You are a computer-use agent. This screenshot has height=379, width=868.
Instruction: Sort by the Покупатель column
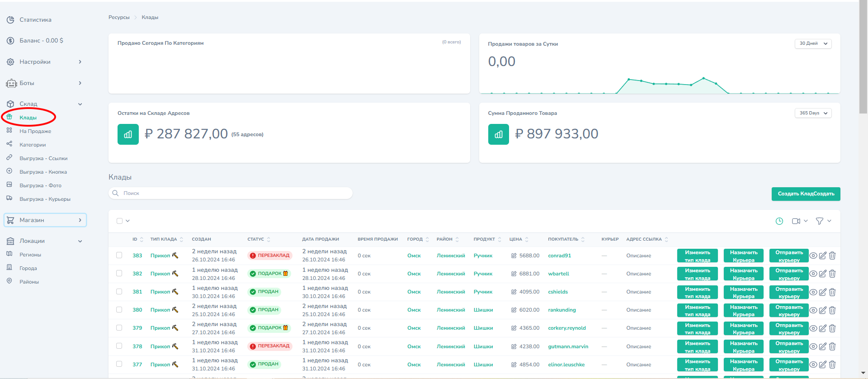pos(566,239)
